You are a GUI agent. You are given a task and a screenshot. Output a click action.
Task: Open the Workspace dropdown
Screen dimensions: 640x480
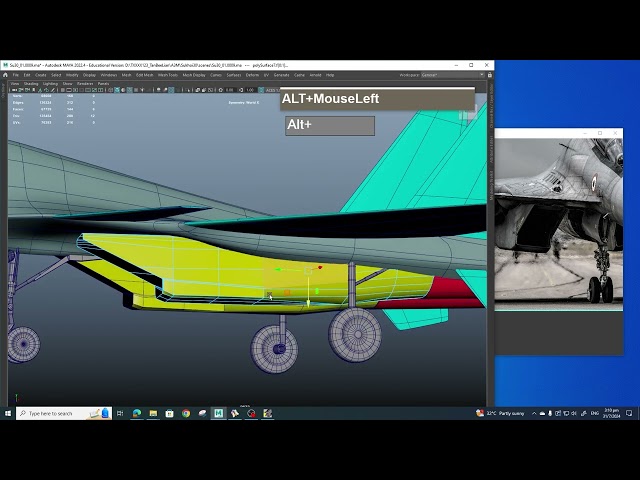[453, 75]
